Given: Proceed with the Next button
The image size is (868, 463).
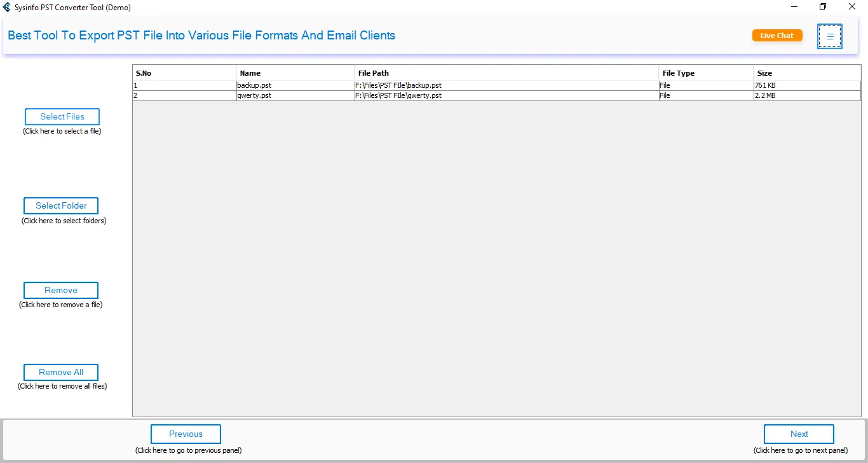Looking at the screenshot, I should (799, 434).
